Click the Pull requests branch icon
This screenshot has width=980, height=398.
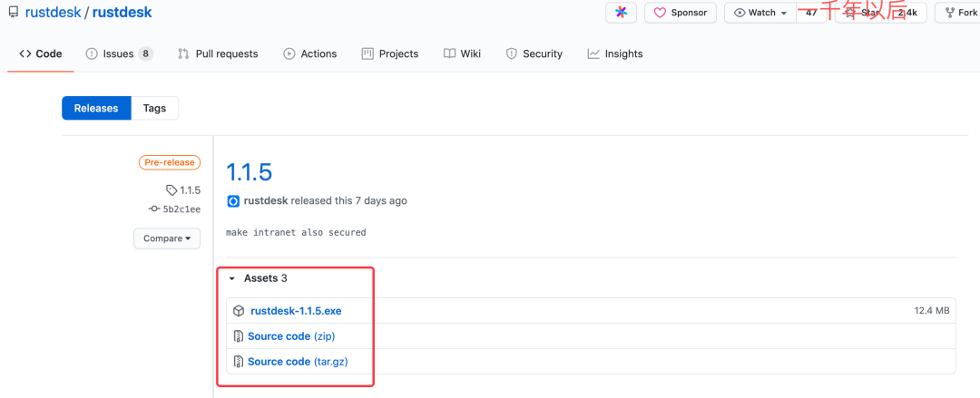[183, 53]
